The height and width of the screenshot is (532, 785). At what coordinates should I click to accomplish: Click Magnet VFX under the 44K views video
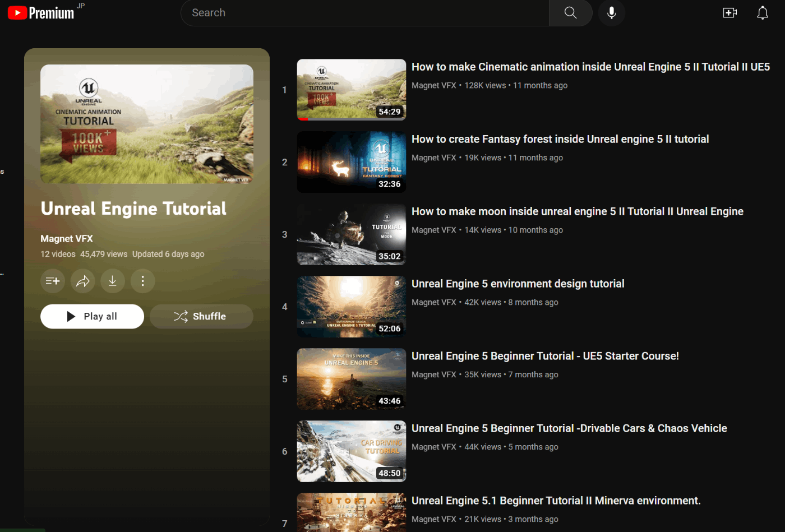tap(434, 447)
